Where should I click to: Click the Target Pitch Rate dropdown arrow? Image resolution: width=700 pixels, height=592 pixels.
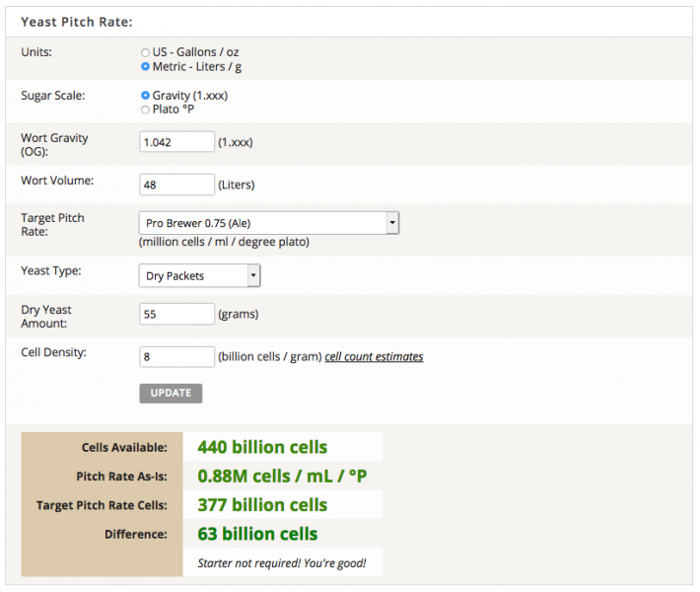point(392,223)
